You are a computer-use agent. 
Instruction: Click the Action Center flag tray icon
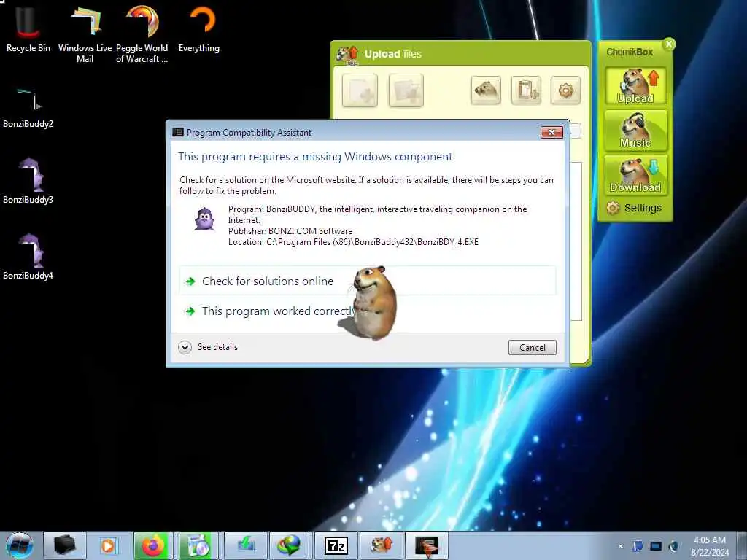click(x=638, y=546)
